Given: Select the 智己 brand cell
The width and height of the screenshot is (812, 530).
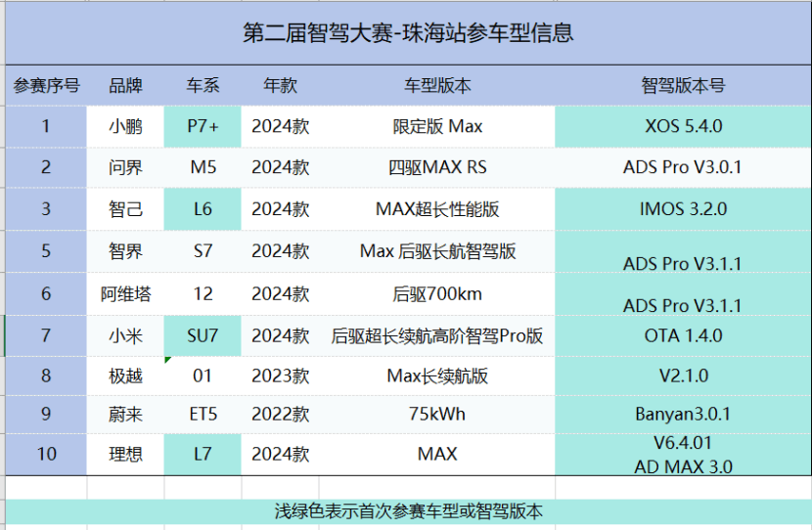Looking at the screenshot, I should click(125, 209).
